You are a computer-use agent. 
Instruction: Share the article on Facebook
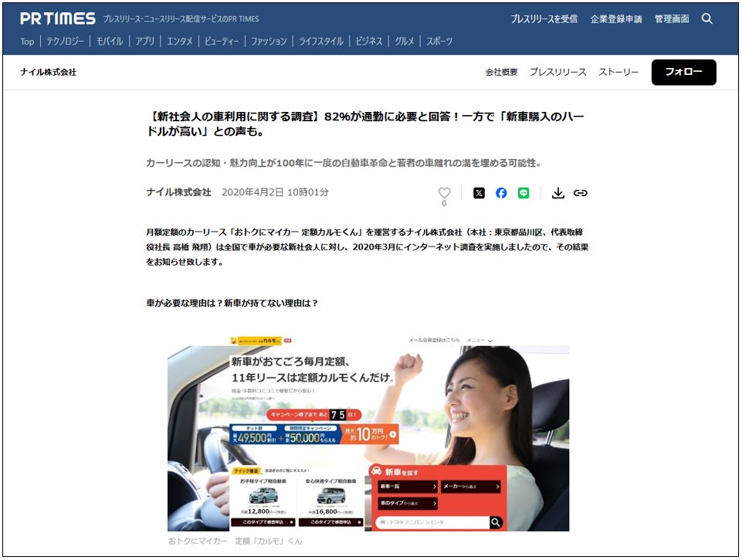[501, 192]
